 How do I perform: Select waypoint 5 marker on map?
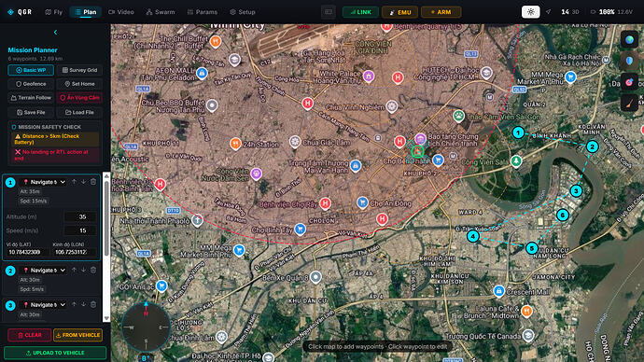point(531,248)
